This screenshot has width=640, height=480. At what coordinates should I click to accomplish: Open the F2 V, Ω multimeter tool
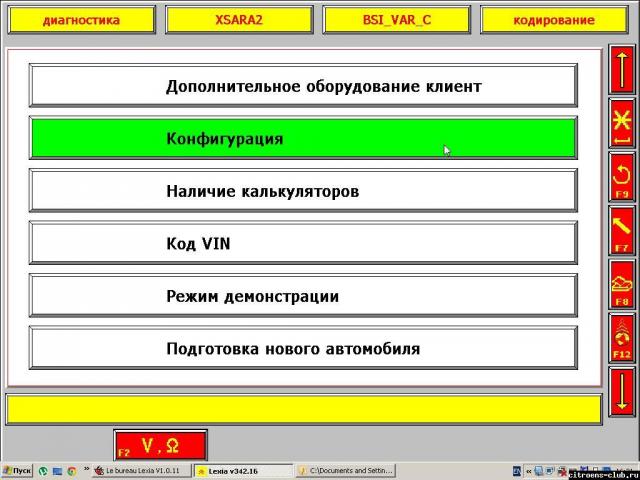point(160,445)
